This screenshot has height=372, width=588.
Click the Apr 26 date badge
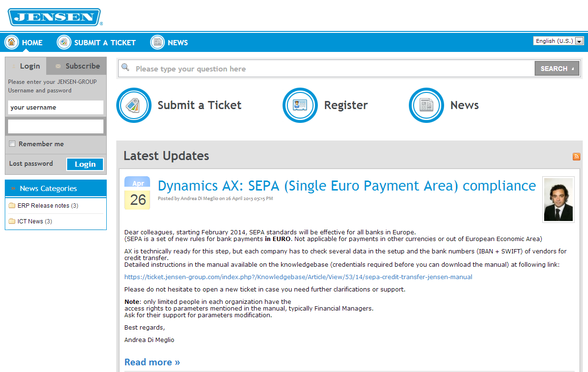click(x=137, y=193)
